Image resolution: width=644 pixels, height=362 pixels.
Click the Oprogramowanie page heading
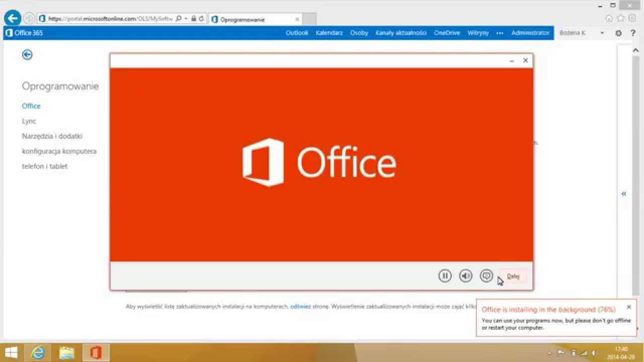pyautogui.click(x=60, y=86)
